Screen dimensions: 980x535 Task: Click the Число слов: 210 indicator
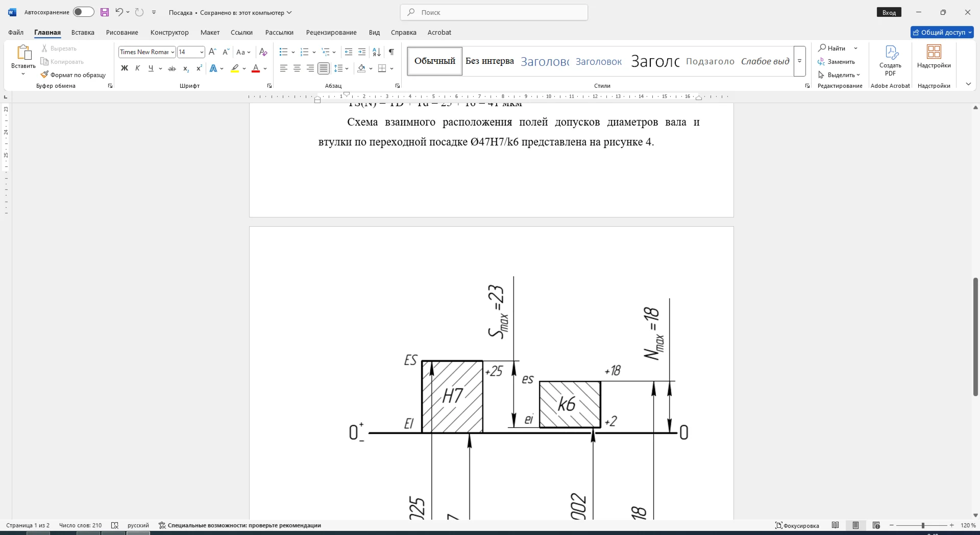click(81, 525)
